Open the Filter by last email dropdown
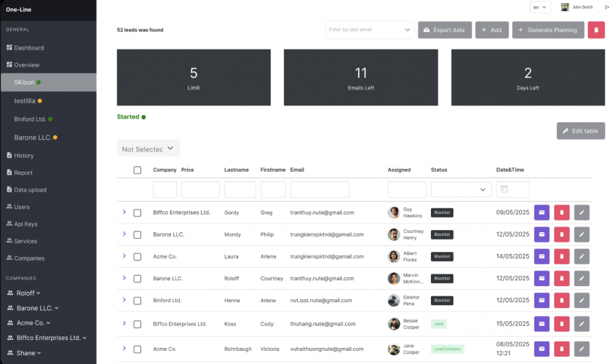610x364 pixels. [x=370, y=30]
